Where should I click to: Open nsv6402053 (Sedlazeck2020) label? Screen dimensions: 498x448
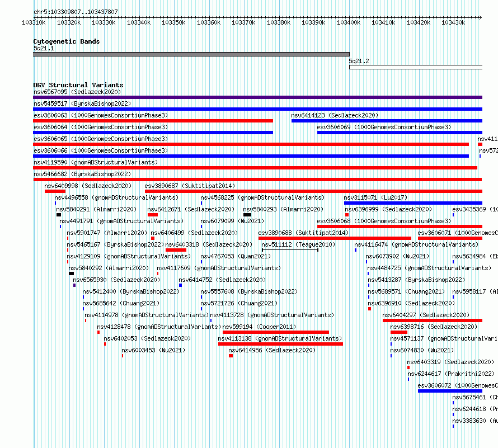(x=147, y=338)
